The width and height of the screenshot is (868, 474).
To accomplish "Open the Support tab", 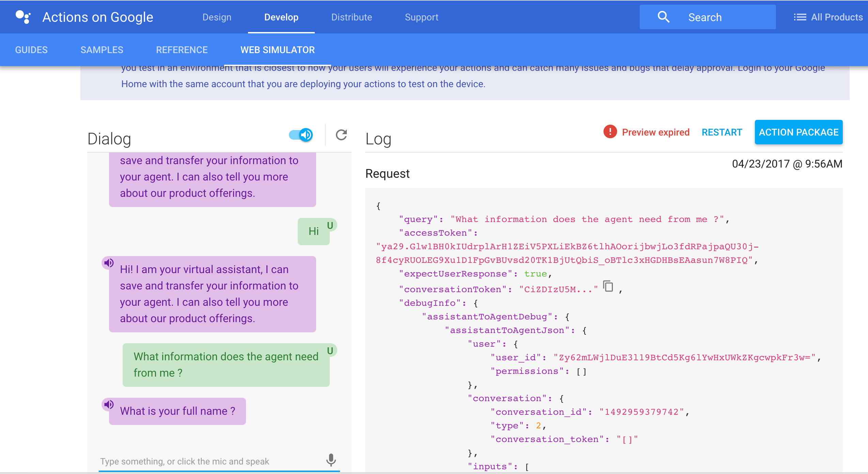I will click(421, 17).
